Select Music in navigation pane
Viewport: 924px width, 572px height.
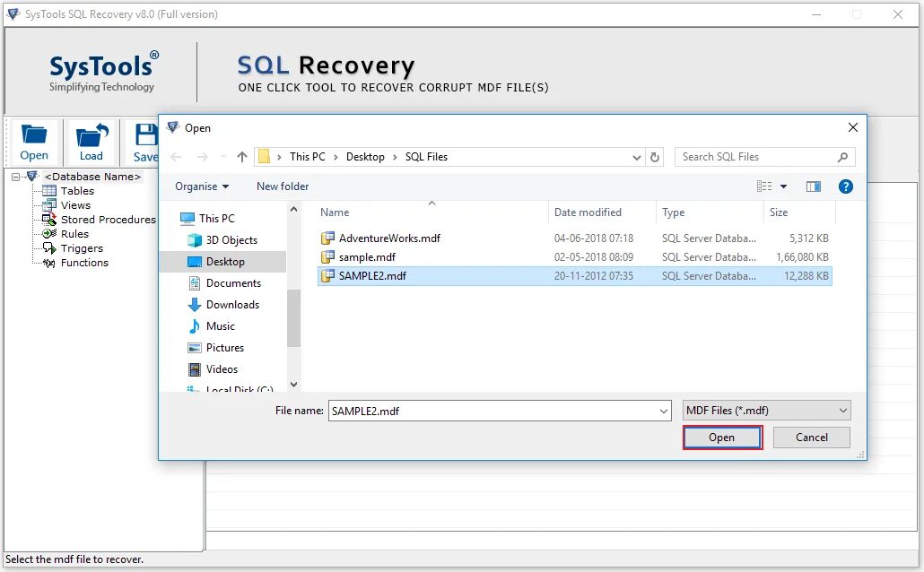(220, 326)
